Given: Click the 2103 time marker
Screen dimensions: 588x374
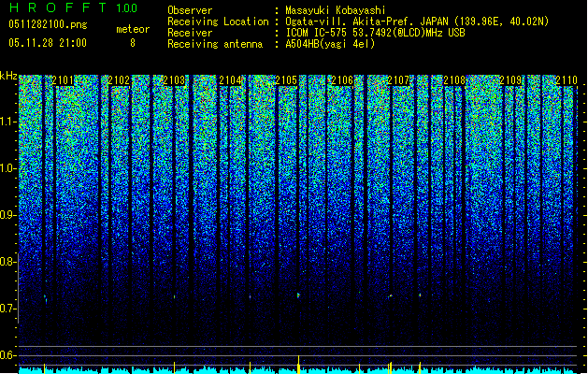Looking at the screenshot, I should click(175, 80).
